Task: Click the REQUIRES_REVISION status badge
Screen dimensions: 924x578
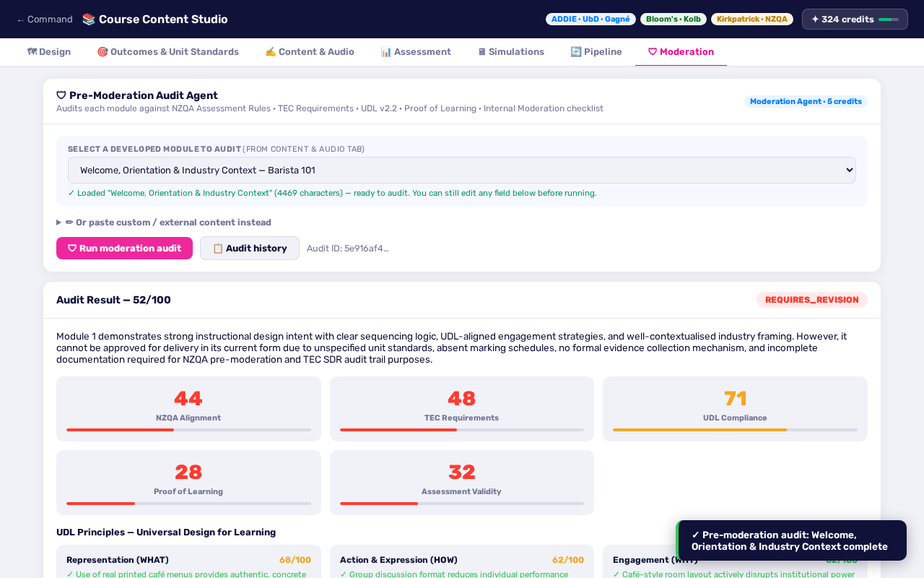Action: 812,300
